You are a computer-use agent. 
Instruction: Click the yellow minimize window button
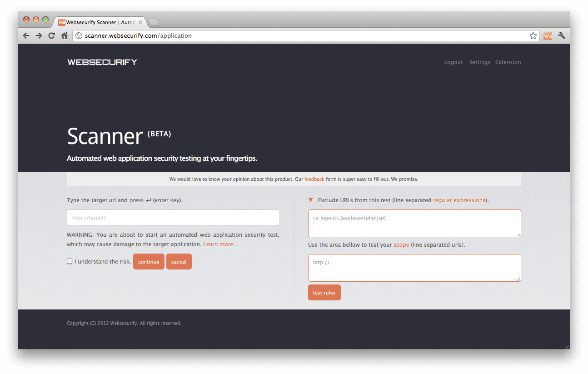(x=36, y=20)
